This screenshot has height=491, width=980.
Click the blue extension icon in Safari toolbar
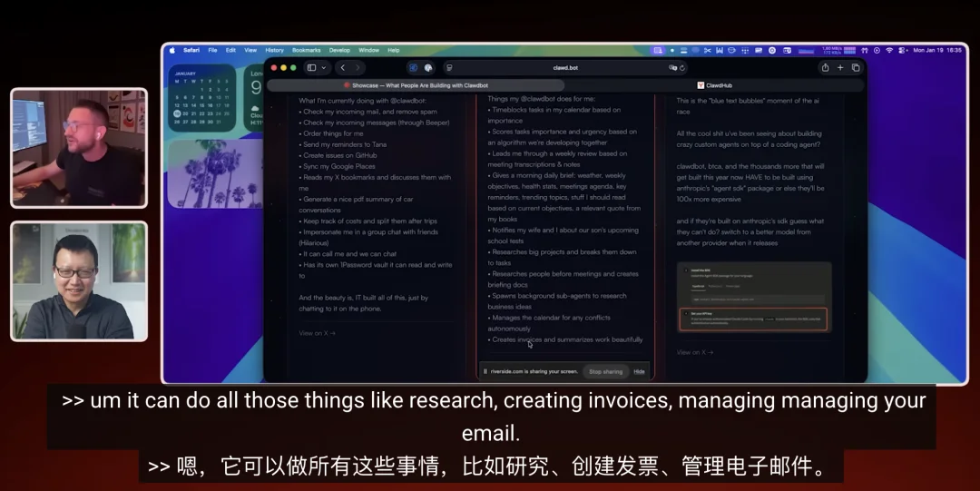pyautogui.click(x=413, y=67)
